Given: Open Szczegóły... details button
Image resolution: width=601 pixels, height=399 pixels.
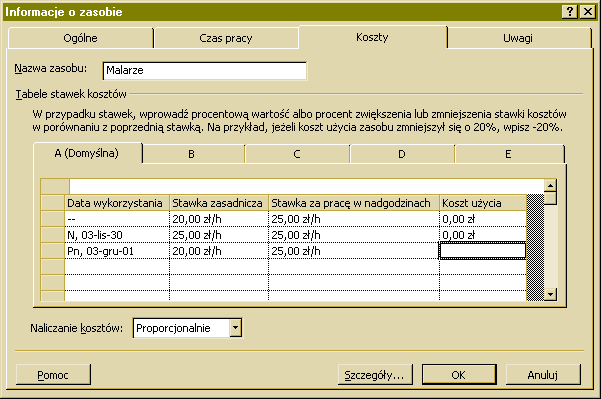Looking at the screenshot, I should (375, 374).
